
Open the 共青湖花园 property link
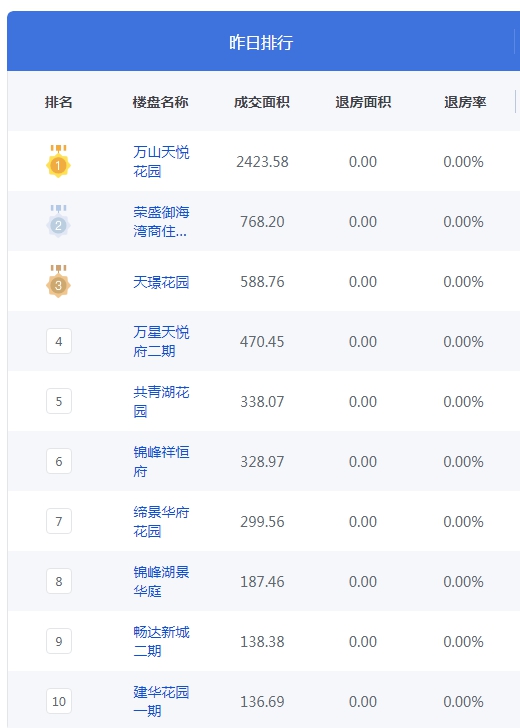161,401
